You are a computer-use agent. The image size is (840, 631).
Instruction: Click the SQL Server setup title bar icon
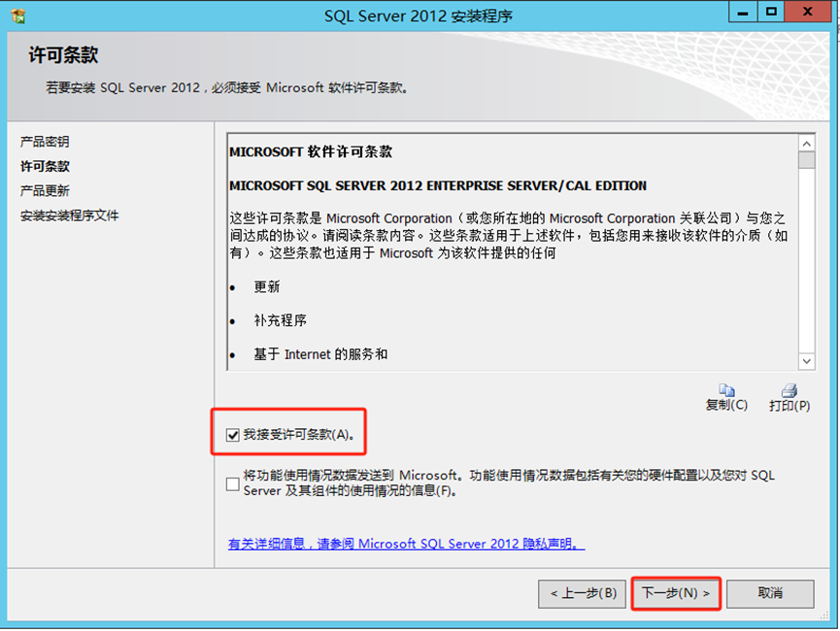tap(18, 17)
